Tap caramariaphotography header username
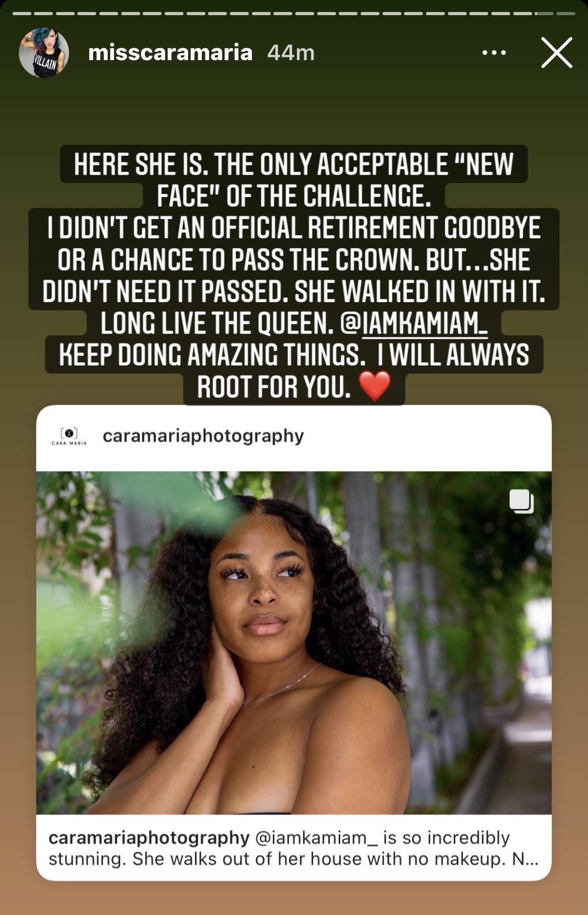The height and width of the screenshot is (915, 588). tap(203, 436)
